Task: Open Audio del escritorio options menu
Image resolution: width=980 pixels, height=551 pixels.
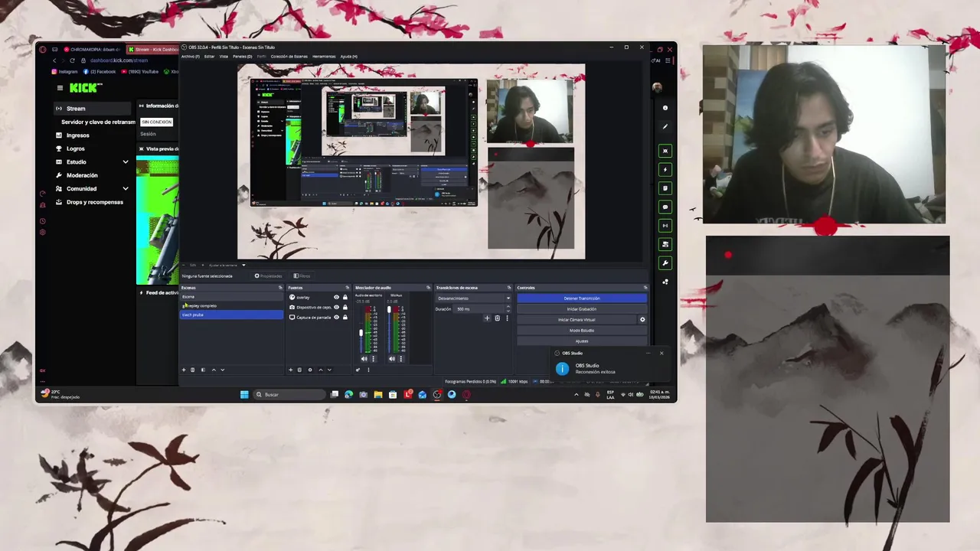Action: [373, 359]
